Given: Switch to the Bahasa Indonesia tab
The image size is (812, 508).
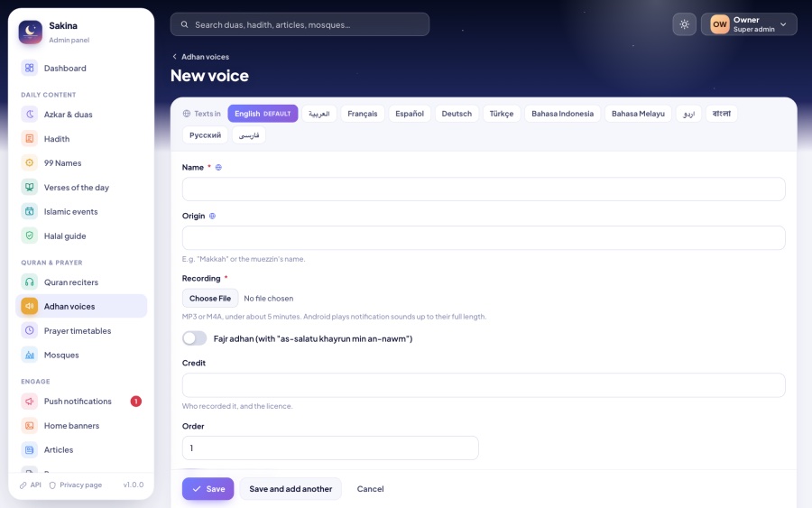Looking at the screenshot, I should click(562, 114).
